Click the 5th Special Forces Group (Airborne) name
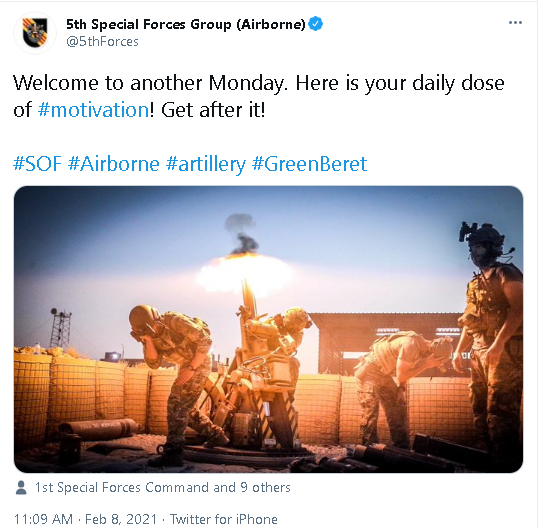The width and height of the screenshot is (555, 528). [186, 24]
